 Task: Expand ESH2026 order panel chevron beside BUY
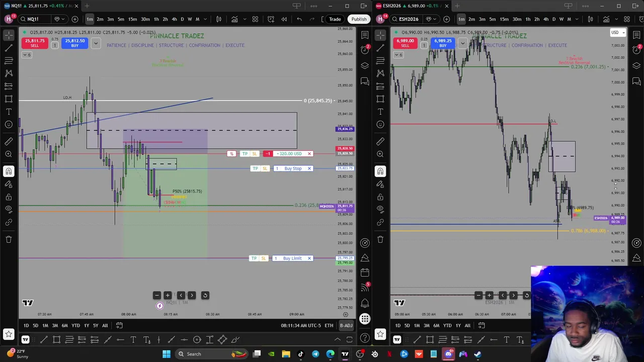pos(462,43)
